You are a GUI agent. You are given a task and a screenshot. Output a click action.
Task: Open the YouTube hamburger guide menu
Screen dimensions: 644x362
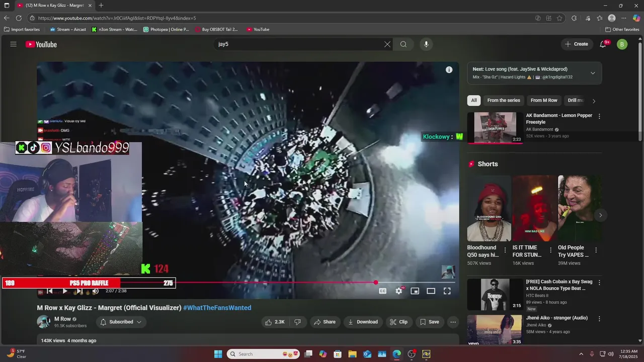pyautogui.click(x=13, y=44)
